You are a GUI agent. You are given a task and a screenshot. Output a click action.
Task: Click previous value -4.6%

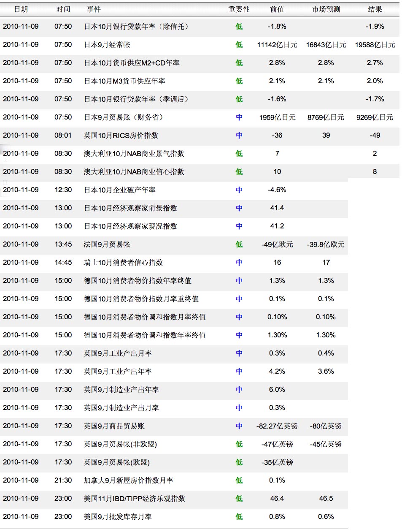[x=277, y=190]
